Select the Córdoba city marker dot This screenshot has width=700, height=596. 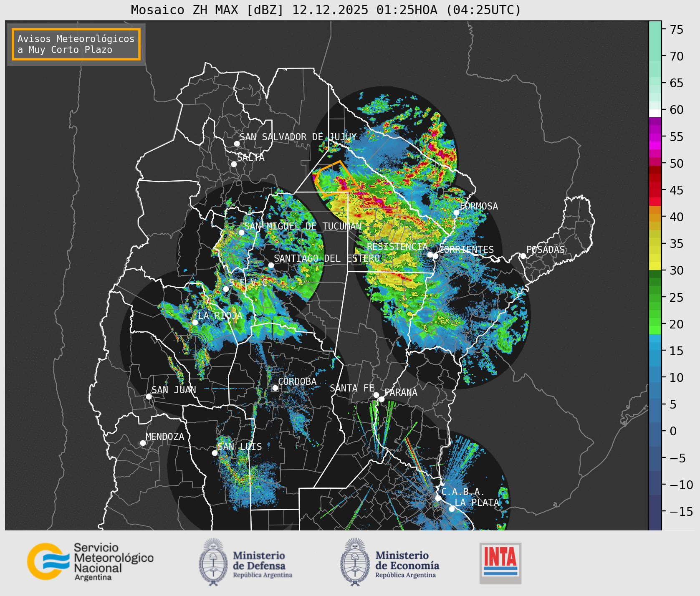(x=275, y=388)
